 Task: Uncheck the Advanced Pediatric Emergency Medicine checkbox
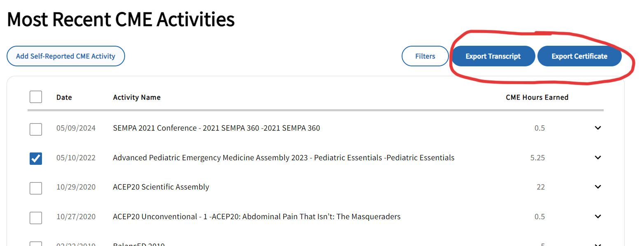coord(36,158)
